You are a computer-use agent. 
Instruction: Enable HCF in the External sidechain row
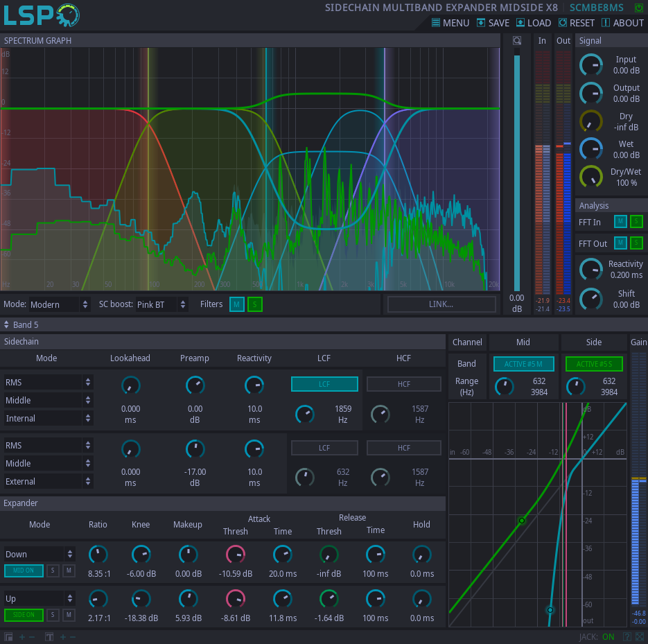pyautogui.click(x=404, y=448)
